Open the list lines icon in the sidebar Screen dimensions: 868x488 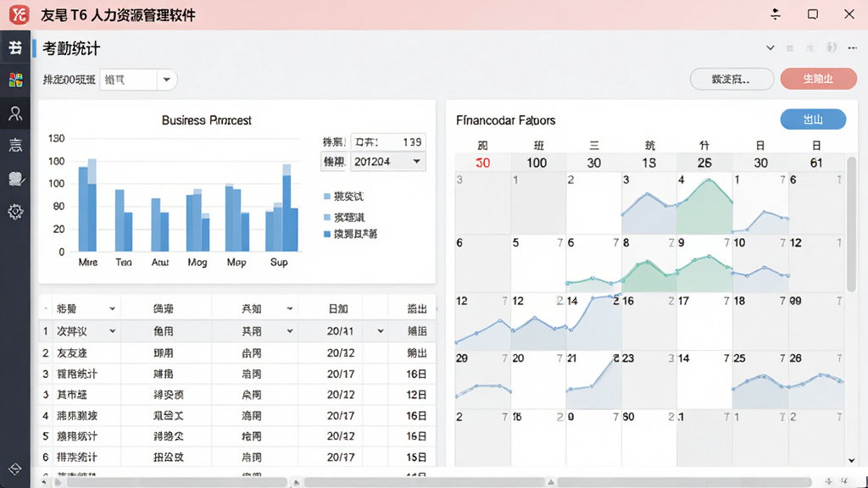15,145
